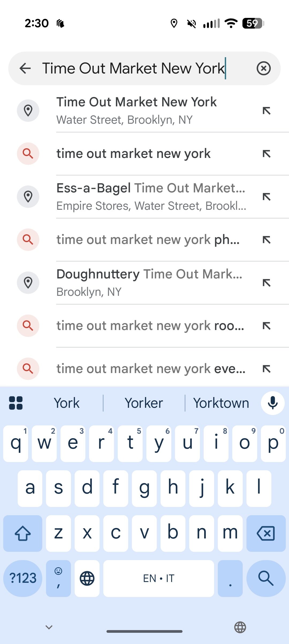This screenshot has height=644, width=289.
Task: Switch keyboard language with globe key
Action: coord(87,578)
